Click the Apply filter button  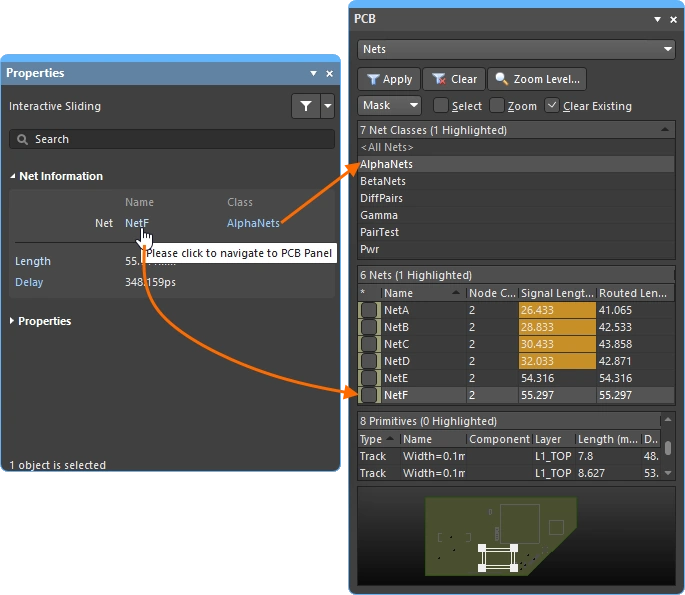389,79
